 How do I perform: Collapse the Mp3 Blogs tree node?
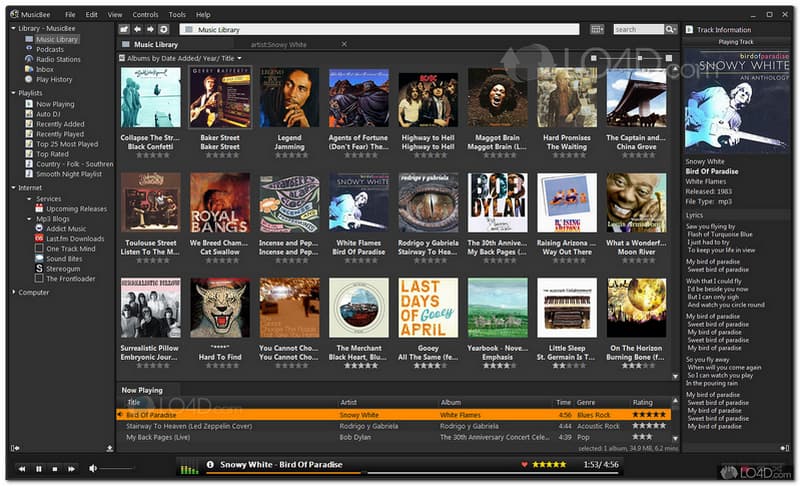[29, 219]
